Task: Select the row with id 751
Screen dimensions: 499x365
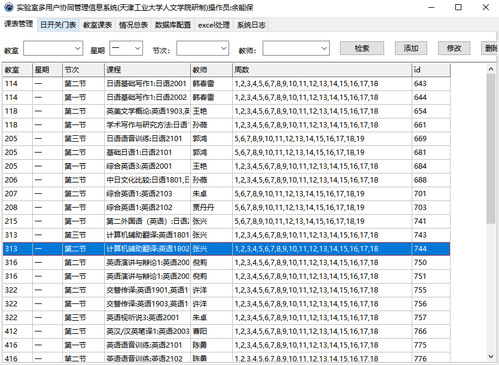Action: point(226,276)
